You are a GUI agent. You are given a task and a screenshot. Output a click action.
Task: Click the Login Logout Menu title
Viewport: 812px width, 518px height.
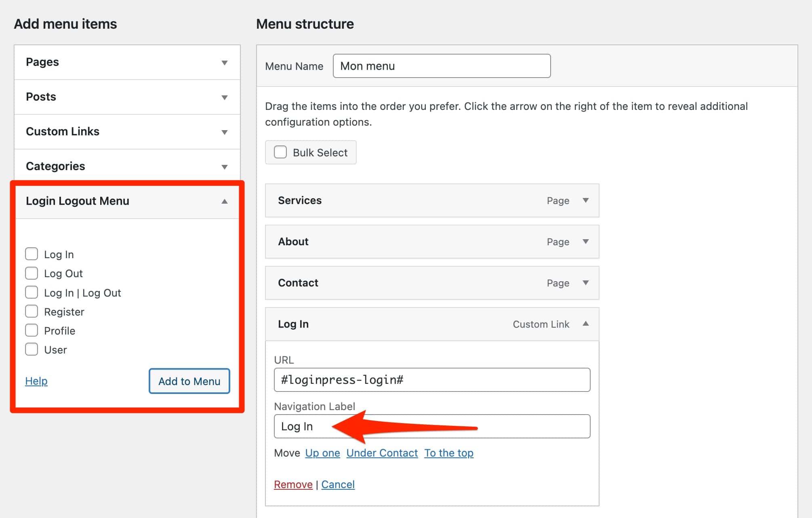[x=78, y=201]
